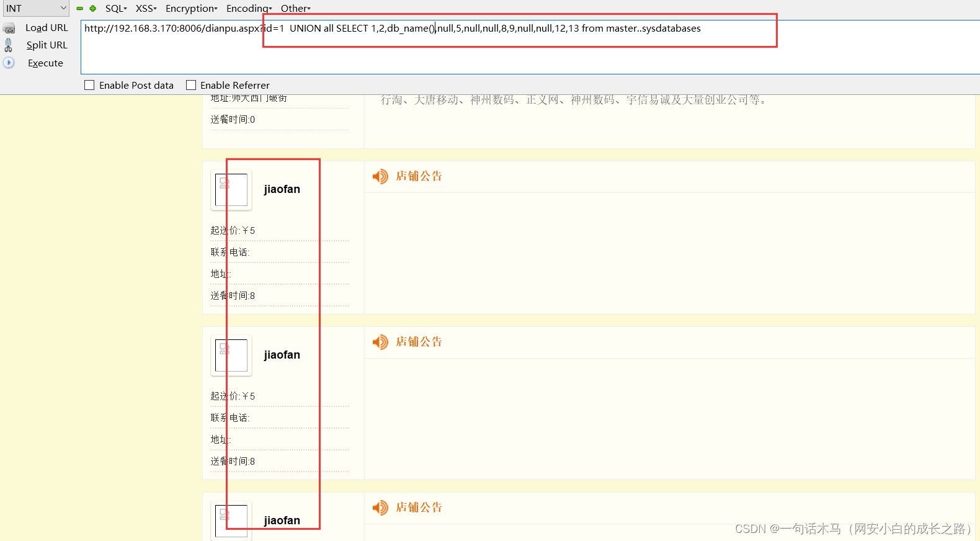
Task: Click the Execute play icon
Action: [9, 63]
